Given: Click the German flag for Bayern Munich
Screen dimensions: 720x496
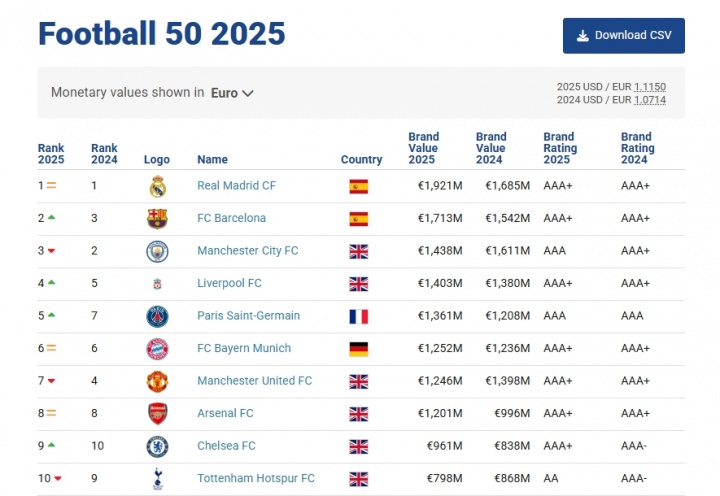Looking at the screenshot, I should (359, 348).
